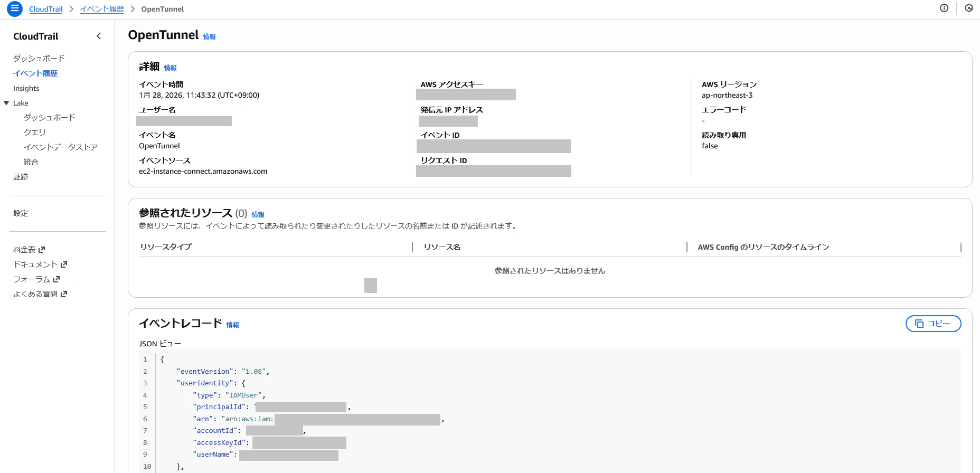Click 情報 link next to OpenTunnel title

coord(209,36)
